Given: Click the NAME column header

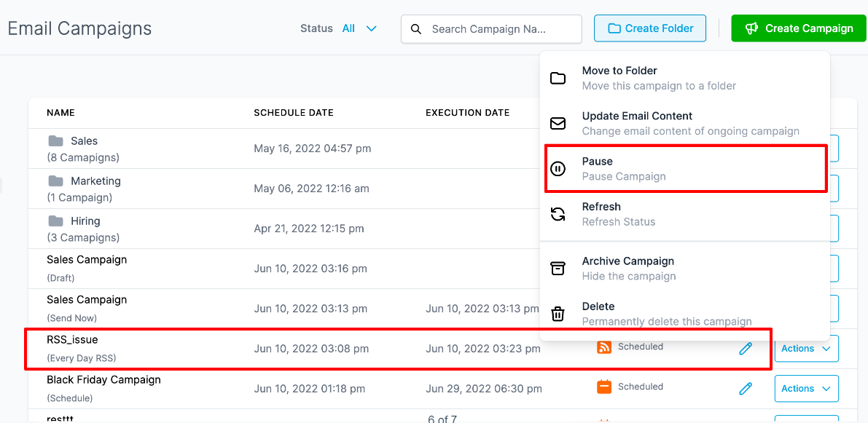Looking at the screenshot, I should [x=61, y=113].
